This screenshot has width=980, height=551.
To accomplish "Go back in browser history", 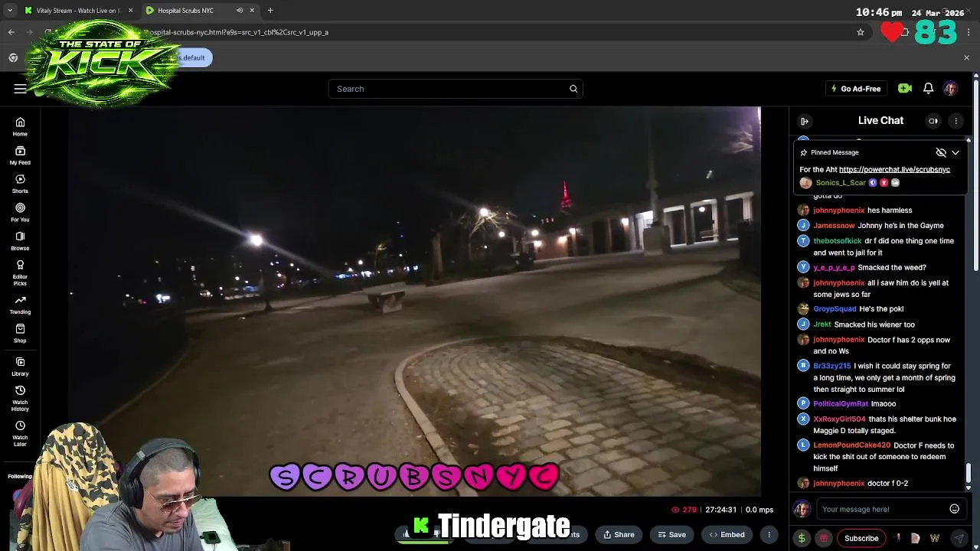I will tap(11, 32).
